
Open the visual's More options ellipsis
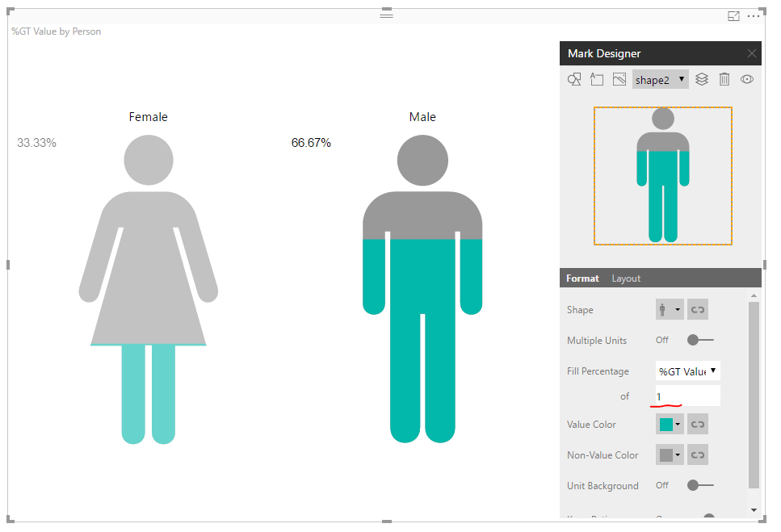click(754, 16)
